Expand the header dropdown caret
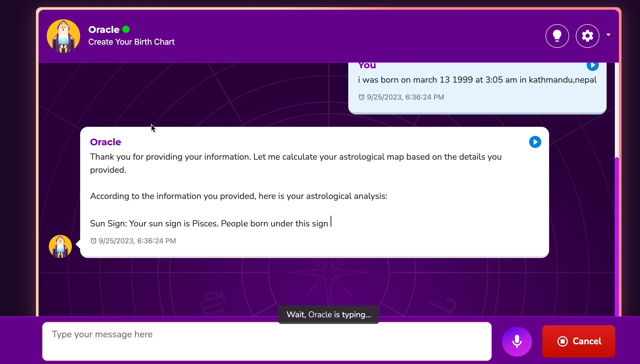 [608, 35]
